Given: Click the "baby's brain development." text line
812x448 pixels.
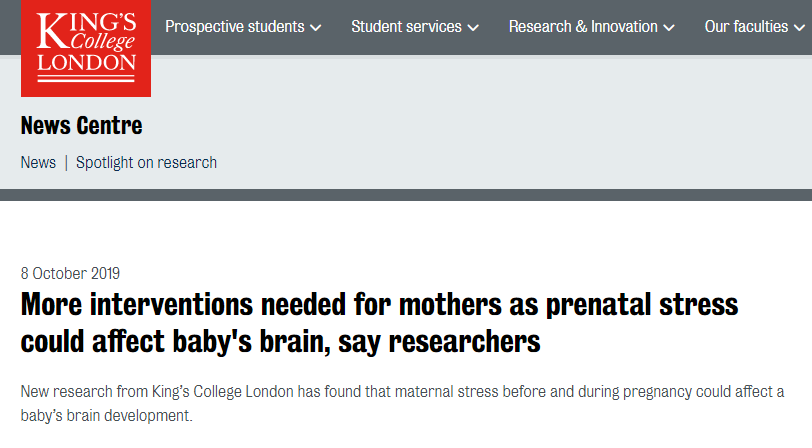Looking at the screenshot, I should 107,415.
